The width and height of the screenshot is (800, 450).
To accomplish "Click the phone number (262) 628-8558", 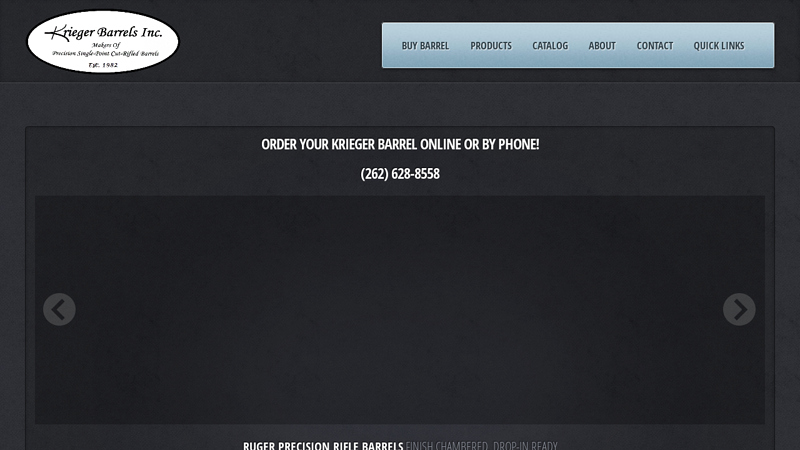I will coord(400,173).
